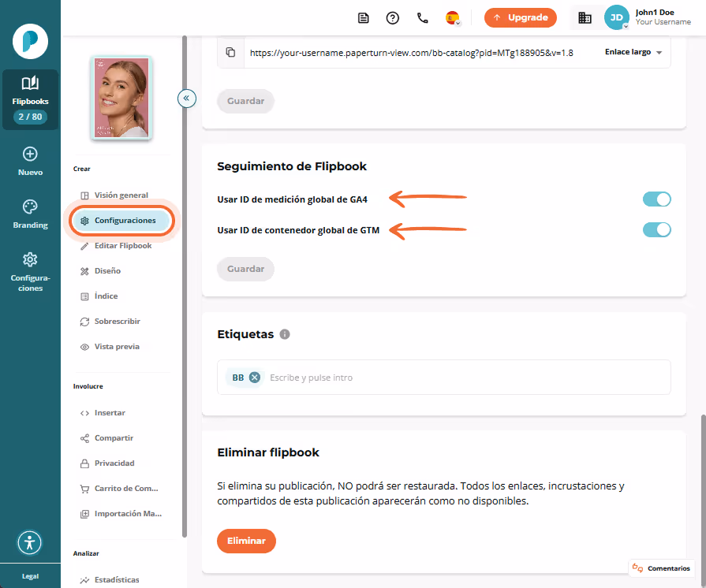Create a new flipbook via Nuevo
This screenshot has width=706, height=588.
30,161
